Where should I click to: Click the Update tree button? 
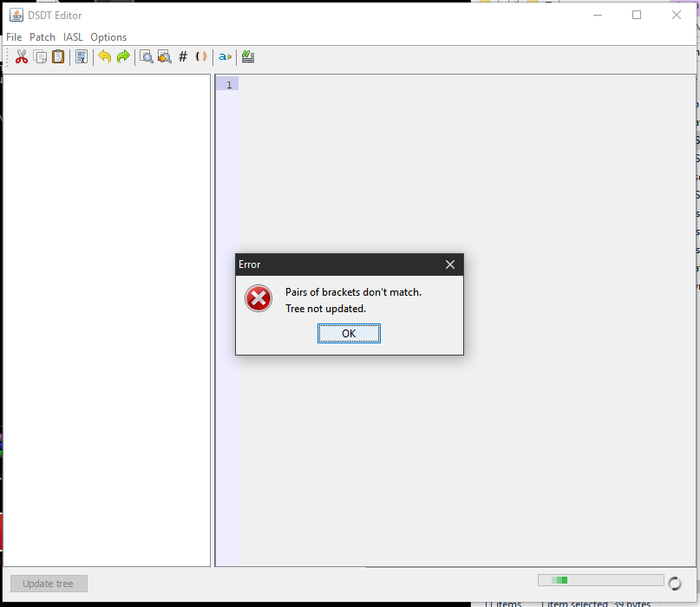(x=49, y=584)
